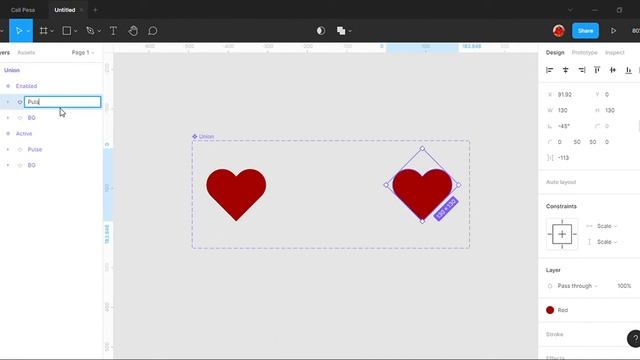Image resolution: width=640 pixels, height=360 pixels.
Task: Click the layer opacity 100% field
Action: [x=624, y=286]
